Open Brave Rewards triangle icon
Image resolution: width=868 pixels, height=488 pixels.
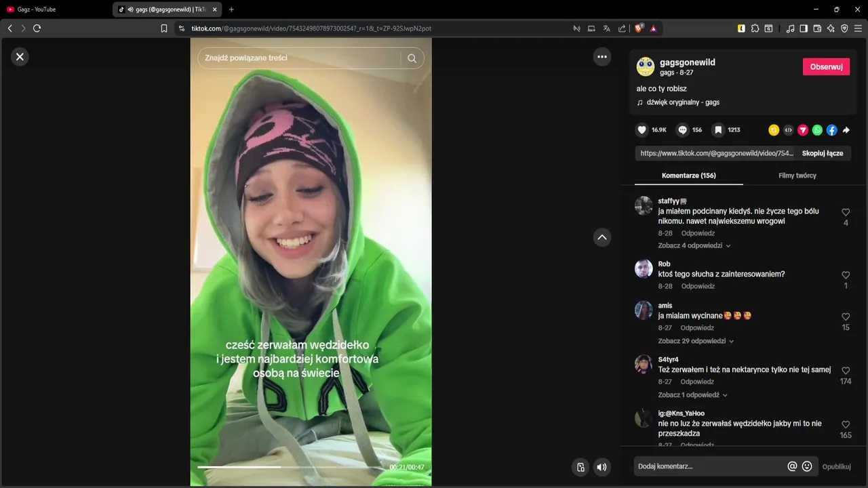coord(653,28)
